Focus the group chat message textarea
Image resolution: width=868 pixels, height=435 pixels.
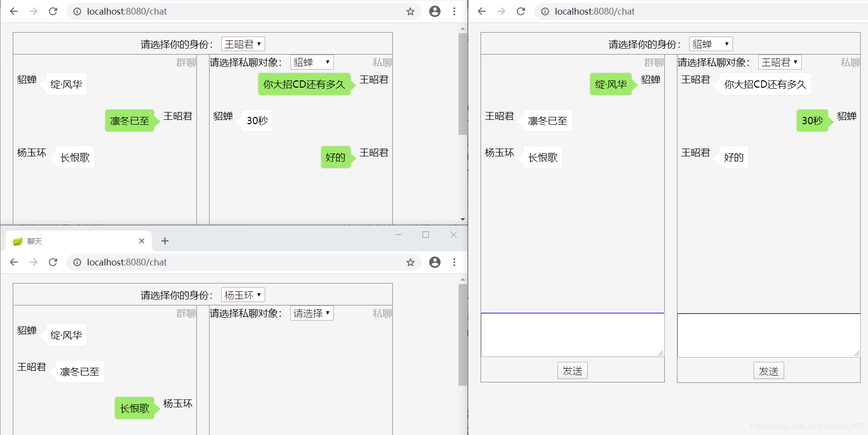coord(572,335)
